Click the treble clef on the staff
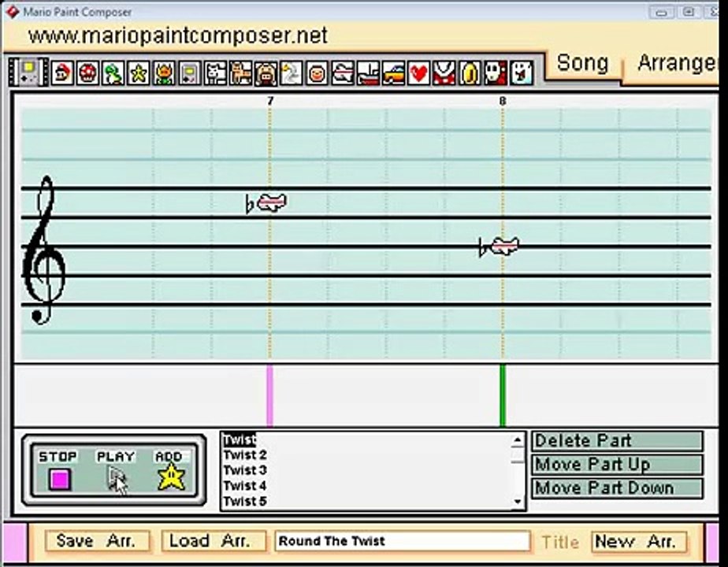The height and width of the screenshot is (567, 728). click(43, 250)
